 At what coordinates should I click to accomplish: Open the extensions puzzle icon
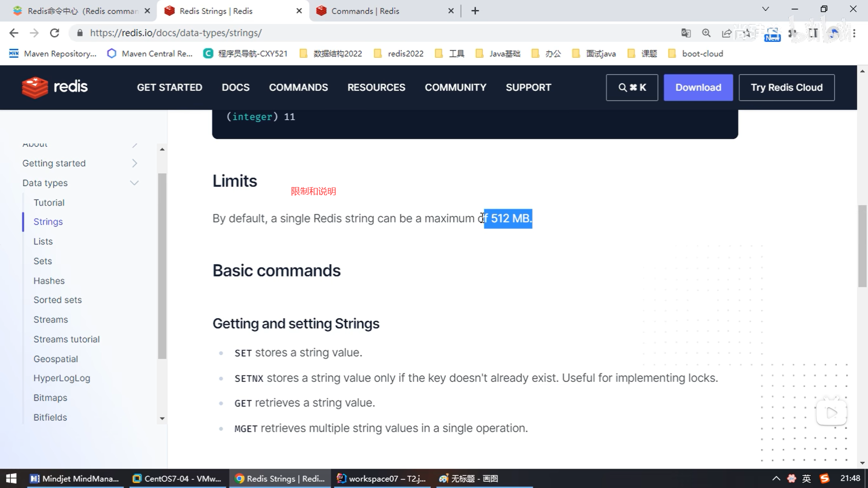(793, 33)
